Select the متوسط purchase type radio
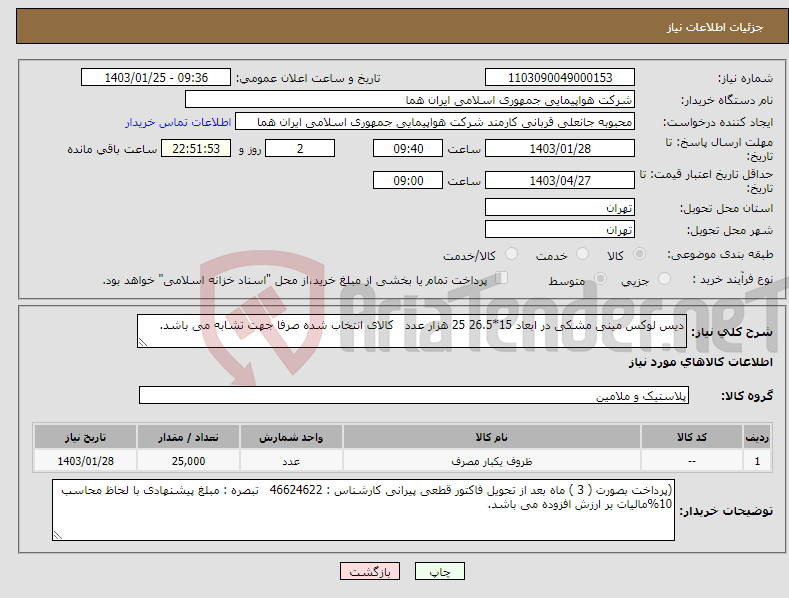Image resolution: width=789 pixels, height=598 pixels. coord(600,278)
